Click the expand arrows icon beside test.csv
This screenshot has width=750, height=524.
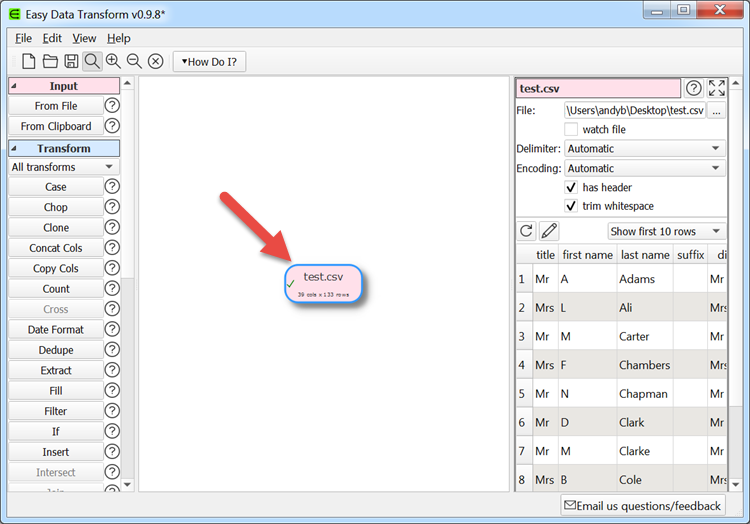pyautogui.click(x=717, y=88)
